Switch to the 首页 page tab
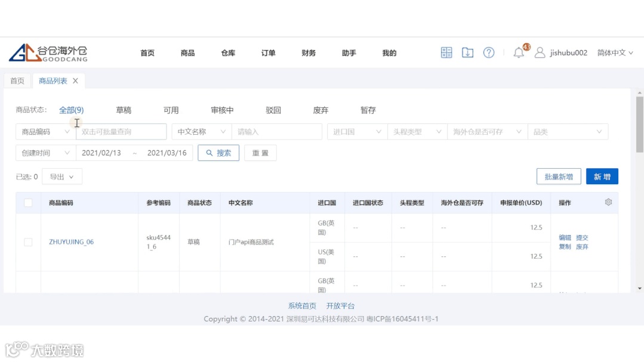This screenshot has height=362, width=644. click(17, 81)
